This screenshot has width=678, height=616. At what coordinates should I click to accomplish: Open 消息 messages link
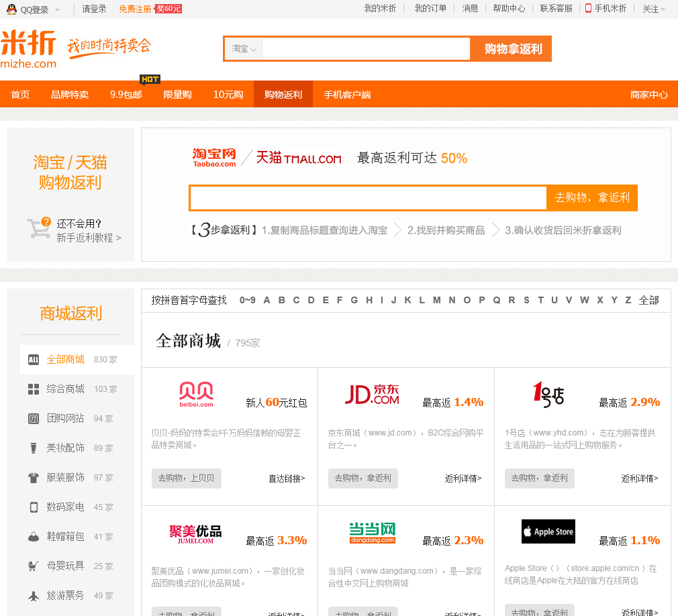coord(470,8)
